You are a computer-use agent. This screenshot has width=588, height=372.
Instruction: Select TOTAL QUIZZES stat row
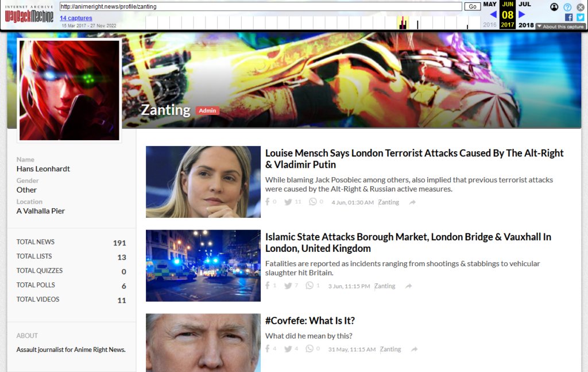point(71,271)
